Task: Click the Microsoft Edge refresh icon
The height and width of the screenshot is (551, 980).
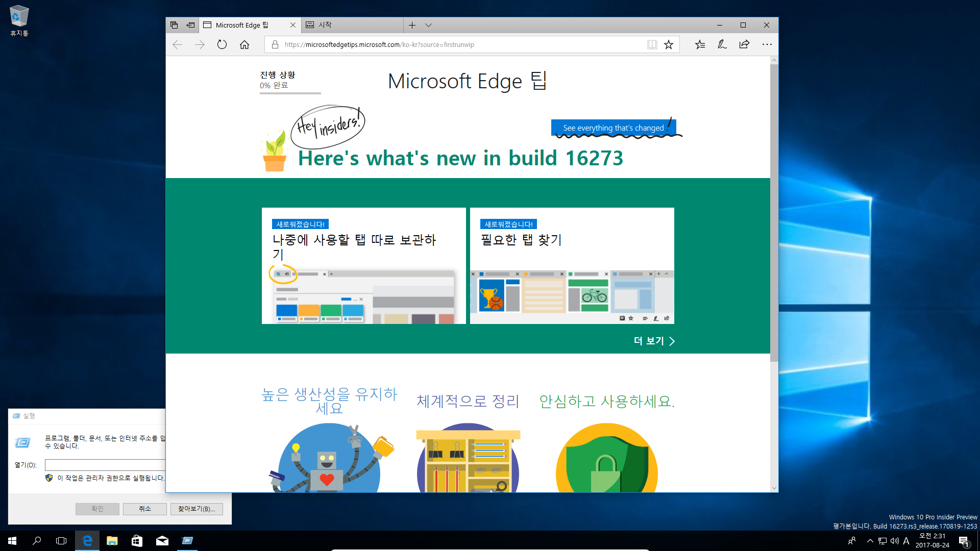Action: (x=222, y=44)
